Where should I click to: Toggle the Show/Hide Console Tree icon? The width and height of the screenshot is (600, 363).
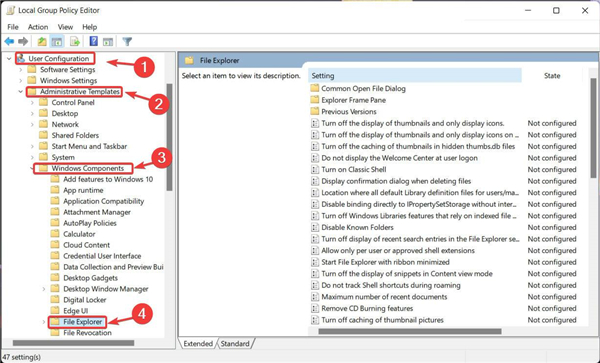pyautogui.click(x=57, y=41)
